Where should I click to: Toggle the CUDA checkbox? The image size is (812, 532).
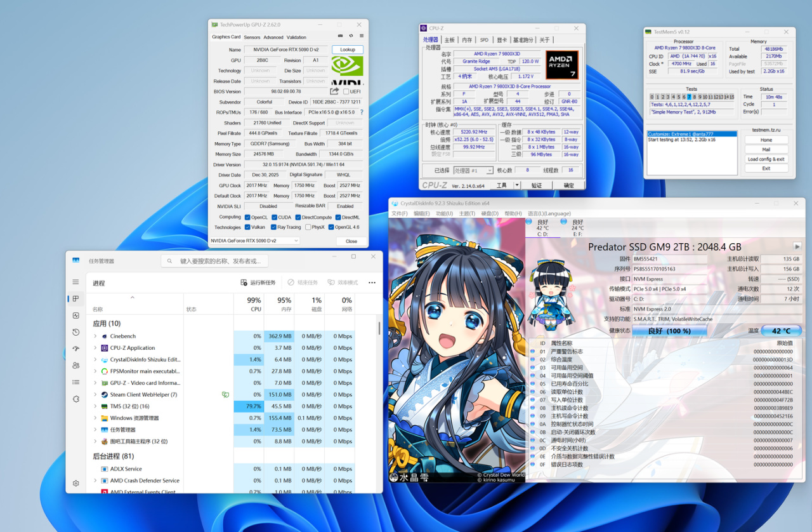(x=273, y=217)
